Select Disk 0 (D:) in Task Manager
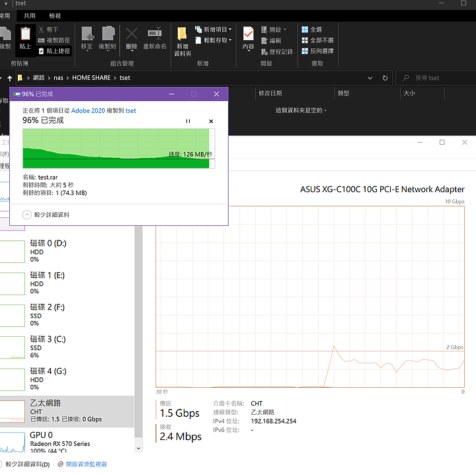This screenshot has width=476, height=473. (67, 251)
